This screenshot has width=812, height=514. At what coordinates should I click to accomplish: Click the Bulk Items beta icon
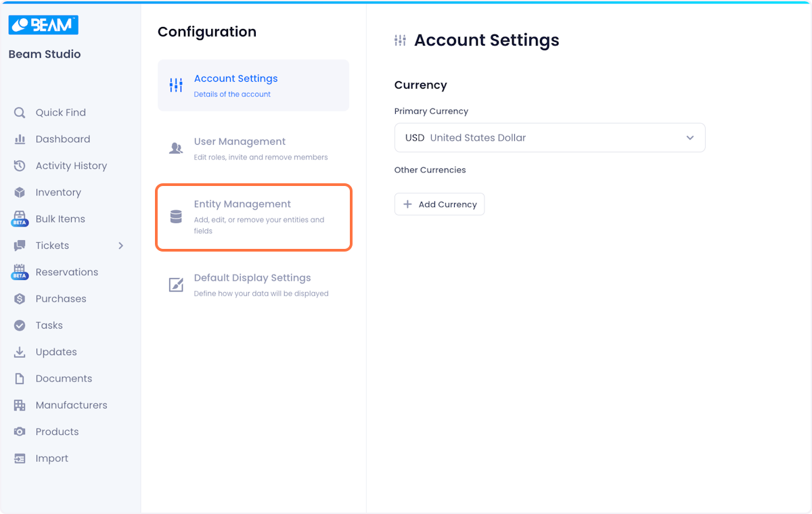click(20, 219)
